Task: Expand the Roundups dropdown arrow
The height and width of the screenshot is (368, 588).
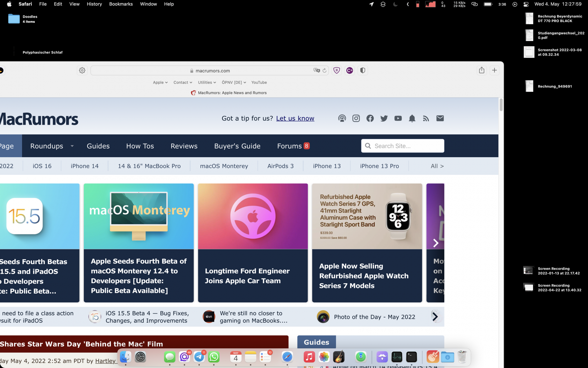Action: coord(72,146)
